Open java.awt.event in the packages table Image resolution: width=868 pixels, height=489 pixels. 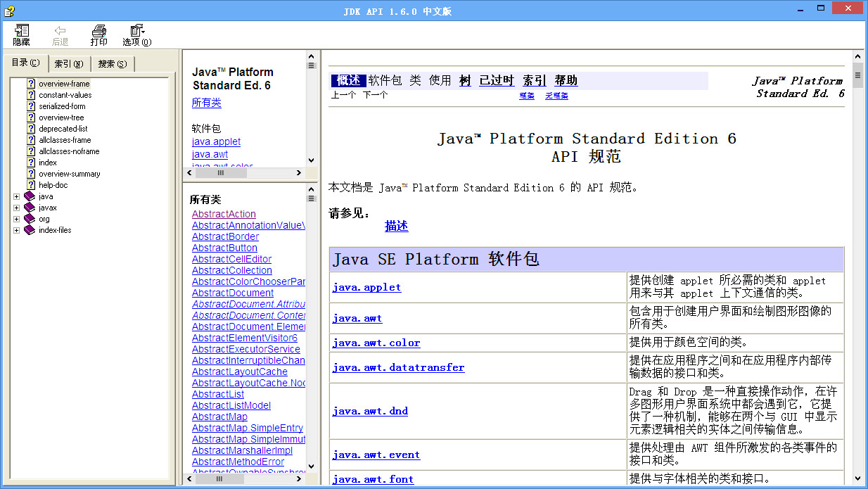[x=376, y=455]
